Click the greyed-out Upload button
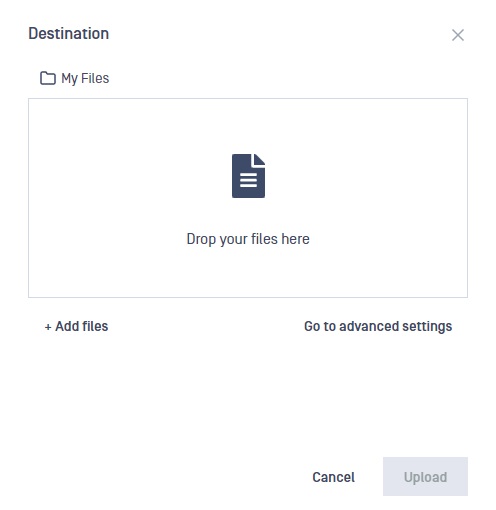 425,477
